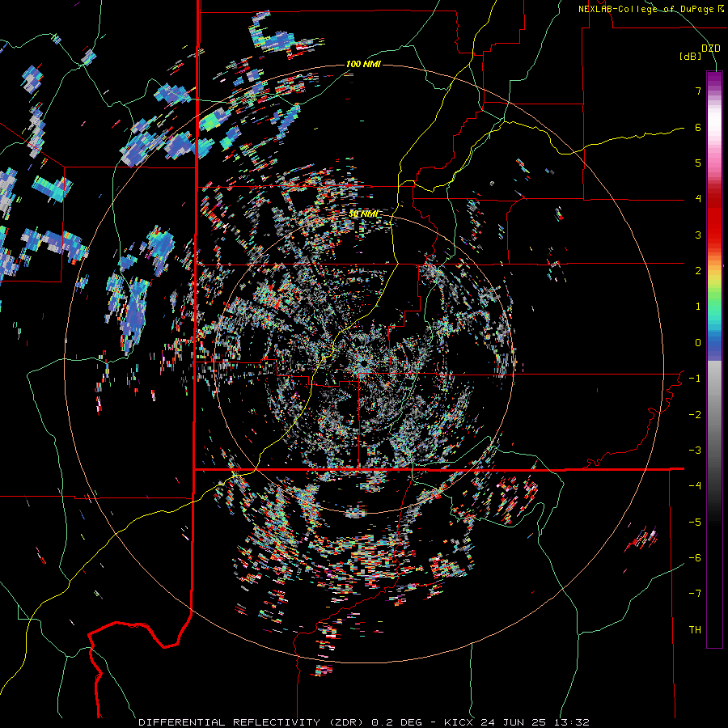Click the -7 value on the dB scale
728x728 pixels.
click(x=695, y=594)
